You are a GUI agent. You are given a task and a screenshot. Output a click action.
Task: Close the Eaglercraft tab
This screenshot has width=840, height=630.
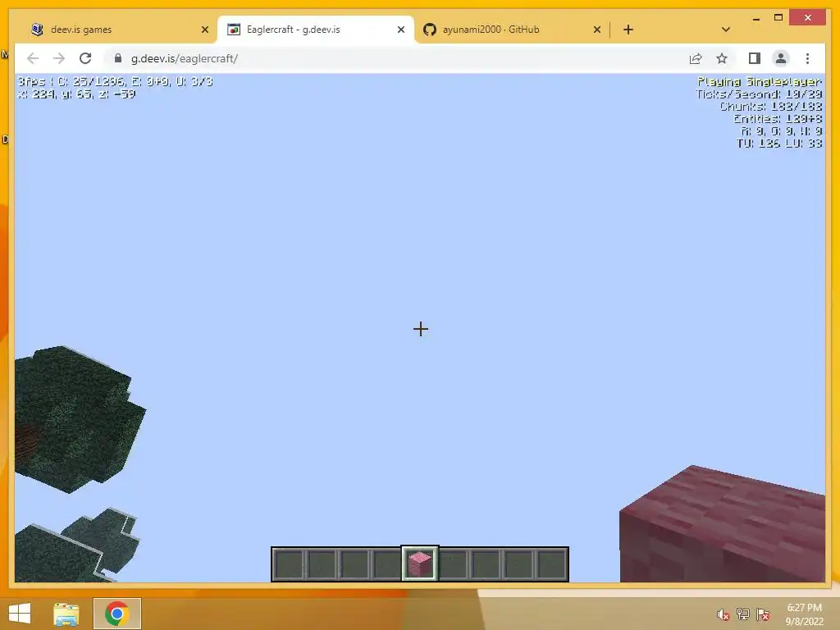tap(400, 30)
